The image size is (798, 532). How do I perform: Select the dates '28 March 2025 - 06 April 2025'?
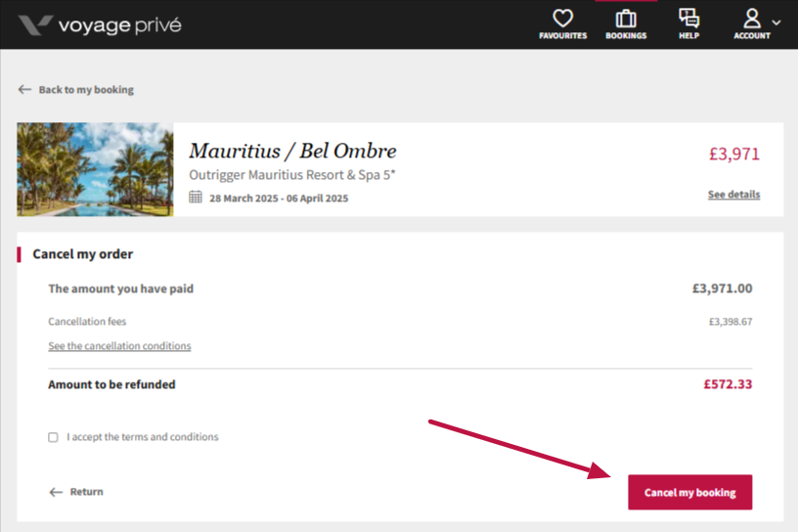(279, 199)
